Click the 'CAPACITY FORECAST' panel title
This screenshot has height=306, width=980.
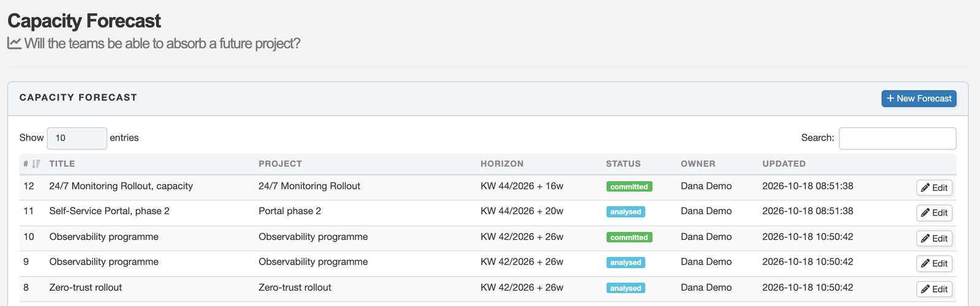[78, 97]
